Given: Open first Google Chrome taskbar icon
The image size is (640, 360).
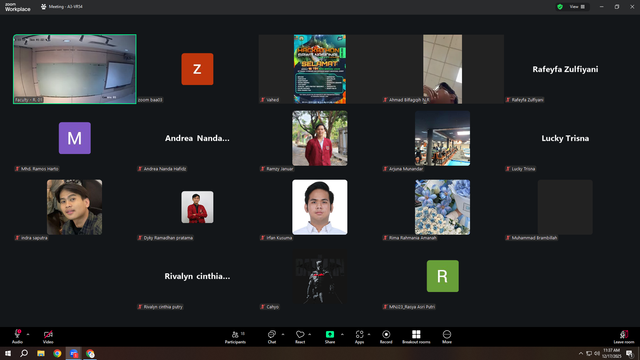Looking at the screenshot, I should pos(57,353).
